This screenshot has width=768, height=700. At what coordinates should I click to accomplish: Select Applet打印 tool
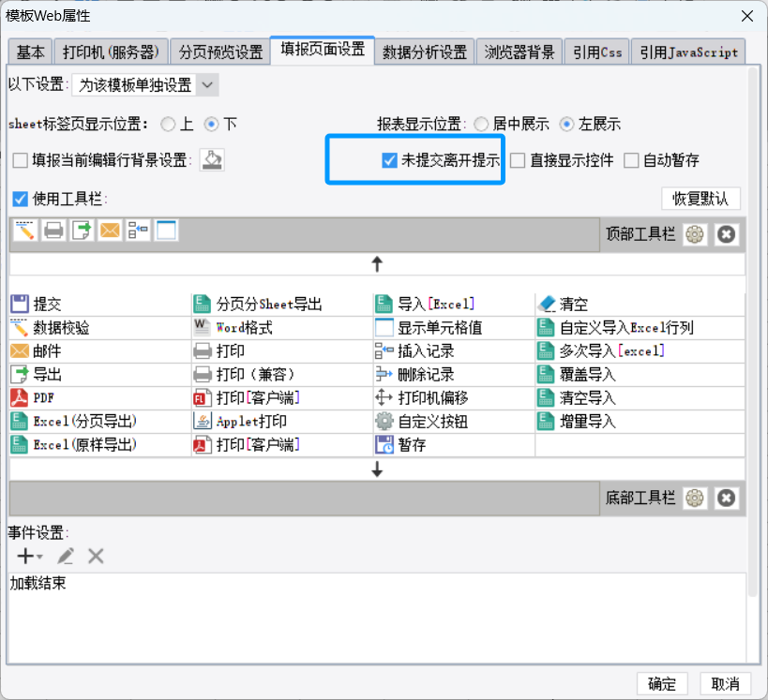[x=282, y=422]
